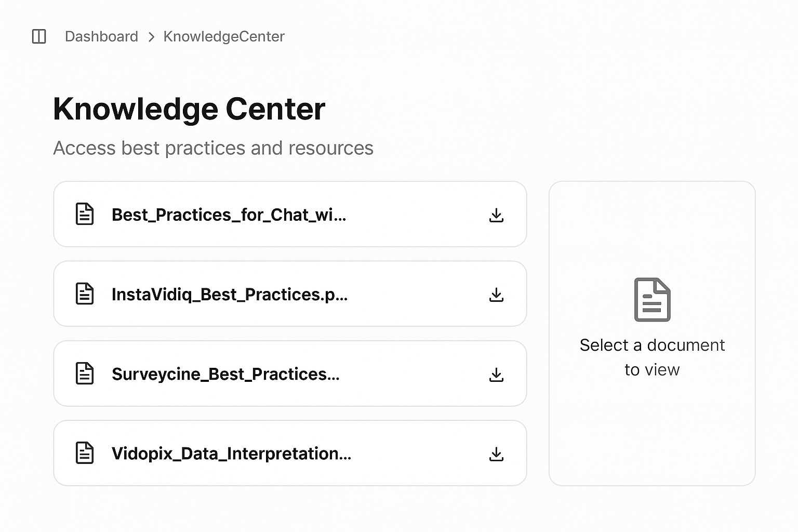Viewport: 798px width, 532px height.
Task: Toggle the sidebar panel icon
Action: pos(39,36)
